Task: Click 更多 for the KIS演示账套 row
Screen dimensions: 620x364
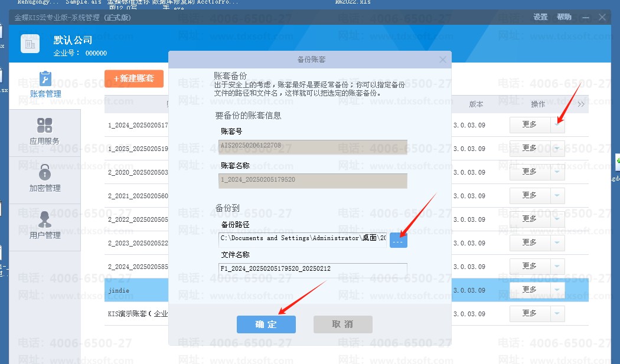Action: pos(530,314)
